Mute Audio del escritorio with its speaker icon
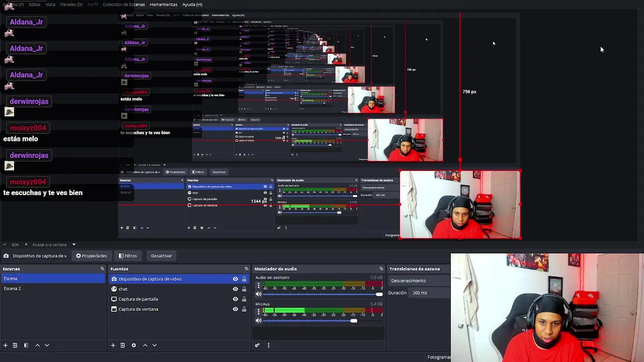Image resolution: width=644 pixels, height=362 pixels. click(x=259, y=294)
